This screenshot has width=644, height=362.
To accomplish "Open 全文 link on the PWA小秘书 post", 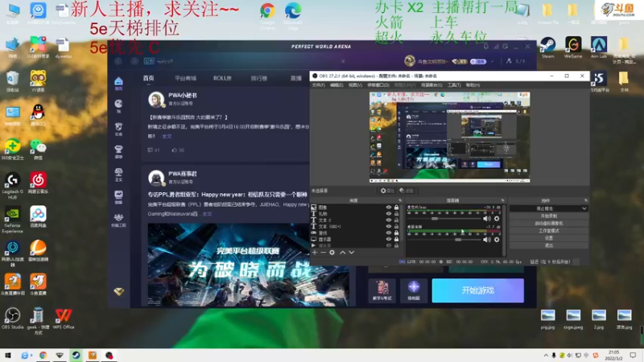I will (x=167, y=136).
